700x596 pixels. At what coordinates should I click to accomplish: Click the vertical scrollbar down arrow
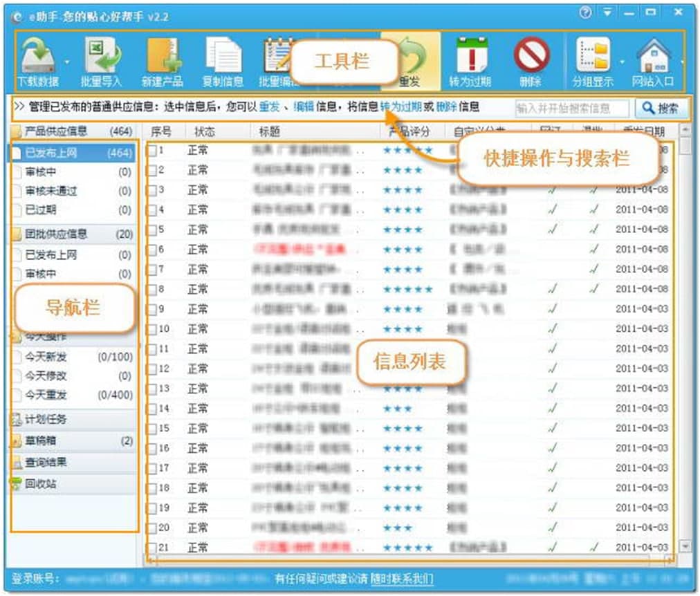click(685, 546)
